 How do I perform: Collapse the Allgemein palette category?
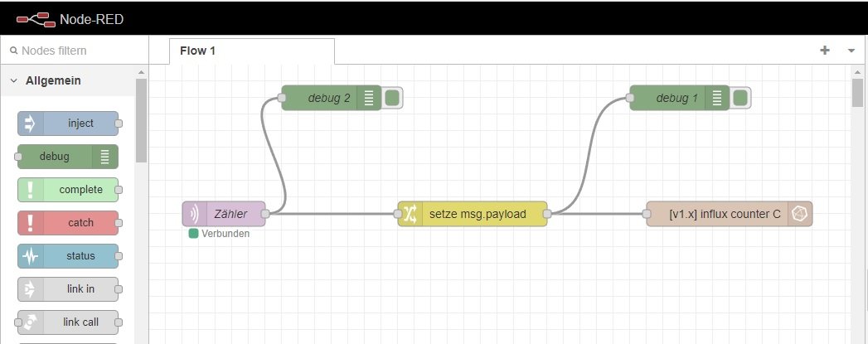tap(14, 81)
